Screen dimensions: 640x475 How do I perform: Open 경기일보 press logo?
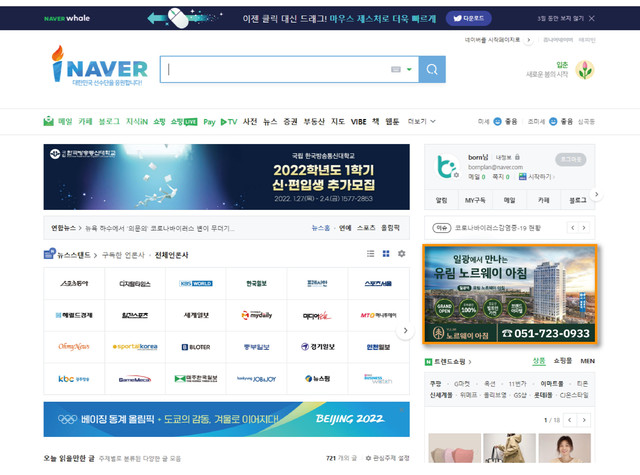point(317,347)
